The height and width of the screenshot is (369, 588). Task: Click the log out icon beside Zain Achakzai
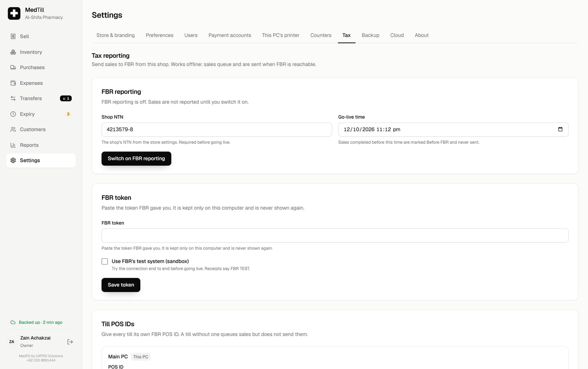point(70,342)
